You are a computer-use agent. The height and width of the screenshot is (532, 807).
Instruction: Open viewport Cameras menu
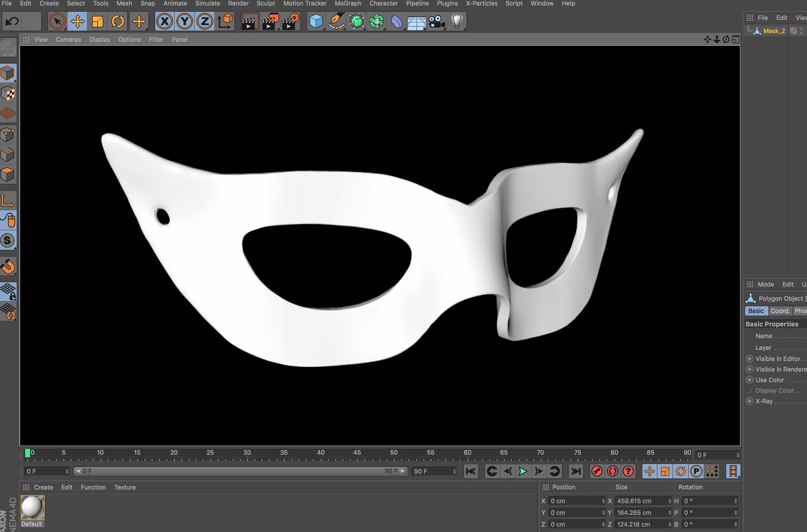68,39
